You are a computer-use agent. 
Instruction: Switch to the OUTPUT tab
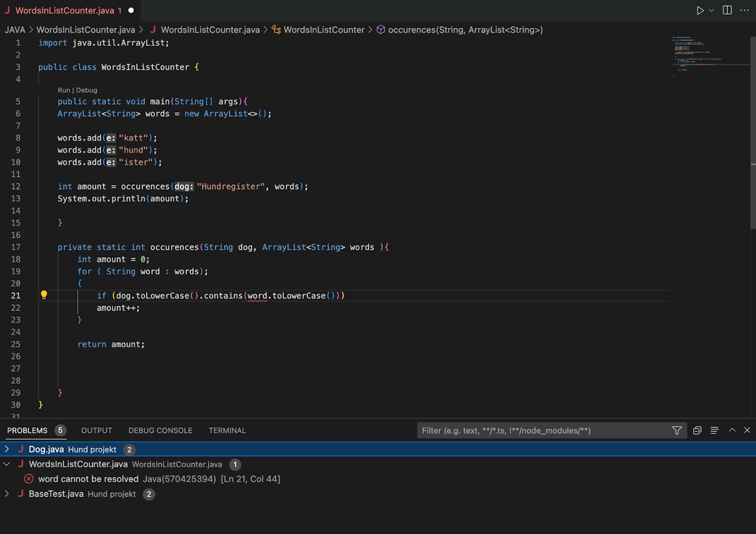pyautogui.click(x=96, y=431)
